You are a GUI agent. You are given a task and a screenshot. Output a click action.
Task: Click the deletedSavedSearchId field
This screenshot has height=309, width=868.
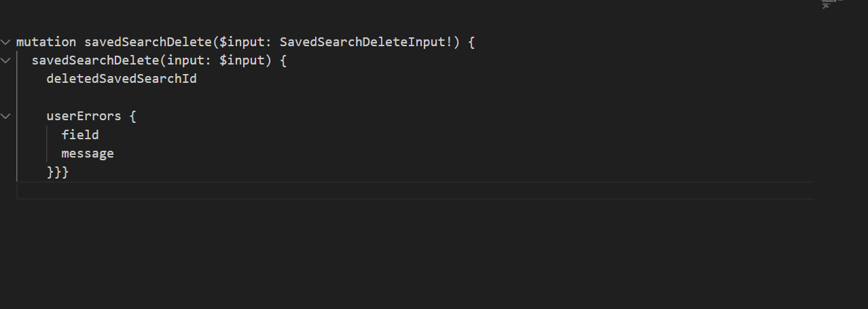pyautogui.click(x=121, y=79)
